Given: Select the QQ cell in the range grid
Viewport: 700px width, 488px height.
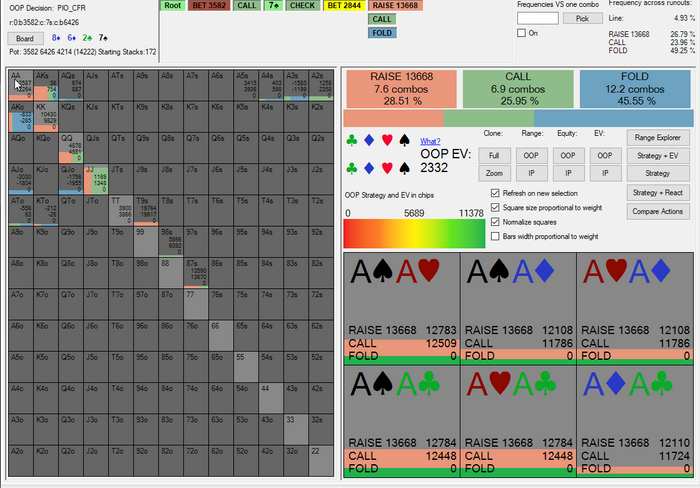Looking at the screenshot, I should [71, 148].
